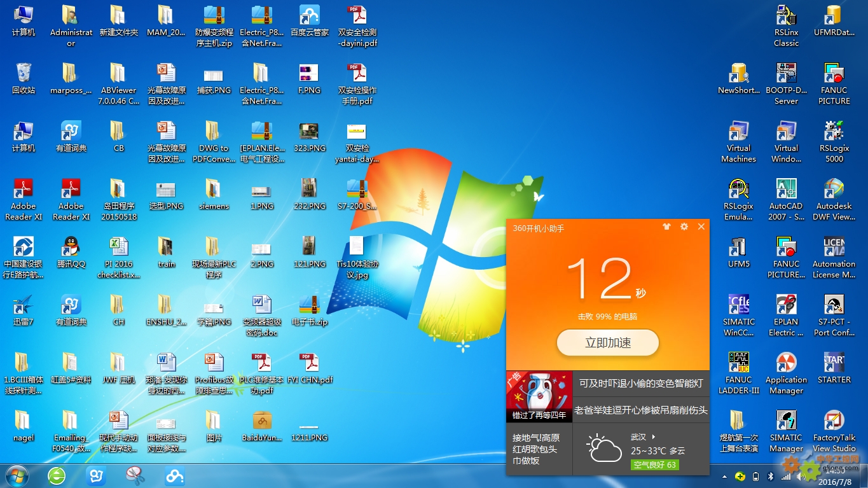Click the 360 security tray icon
Viewport: 868px width, 488px height.
pos(740,476)
